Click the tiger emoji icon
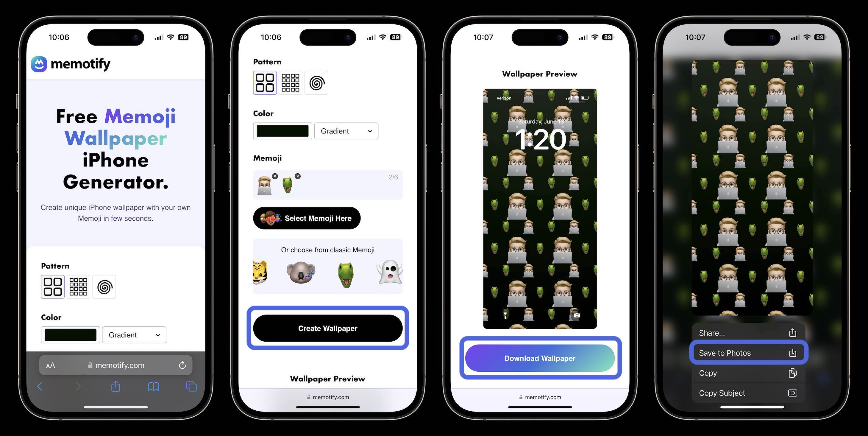Screen dimensions: 868x436 point(260,274)
